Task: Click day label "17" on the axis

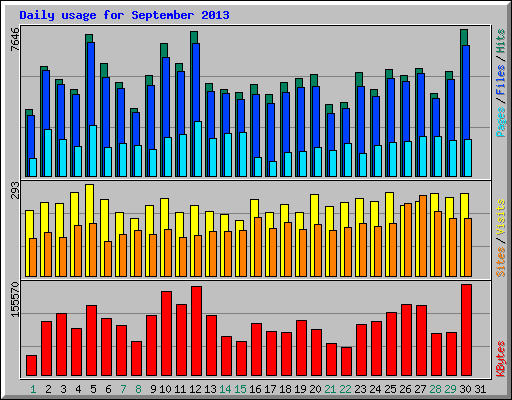Action: coord(270,389)
